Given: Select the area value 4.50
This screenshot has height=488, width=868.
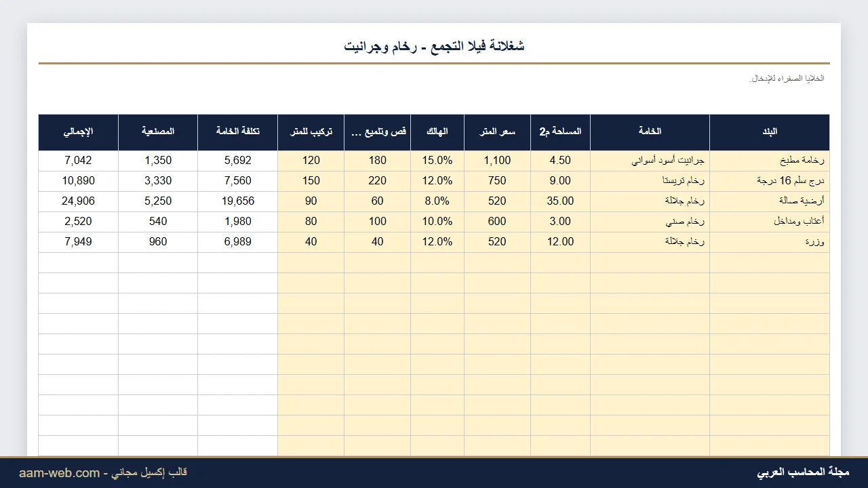Looking at the screenshot, I should [x=560, y=161].
